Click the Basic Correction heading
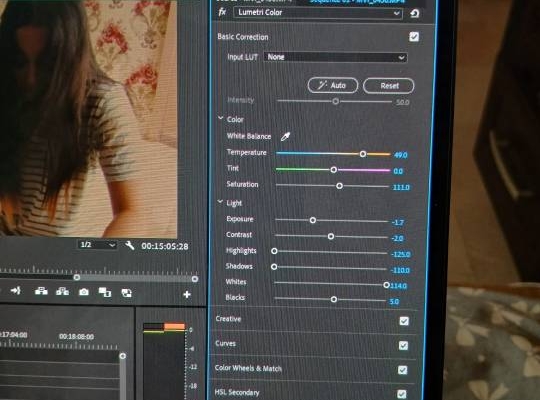Image resolution: width=540 pixels, height=400 pixels. pos(243,37)
